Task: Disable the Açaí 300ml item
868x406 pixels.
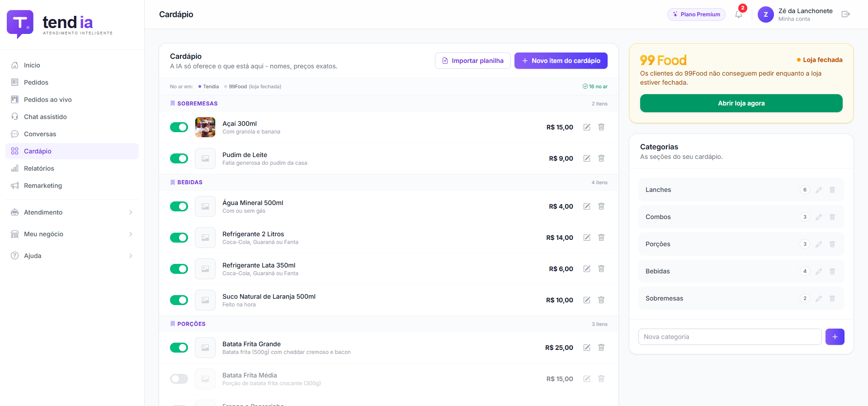Action: click(x=179, y=127)
